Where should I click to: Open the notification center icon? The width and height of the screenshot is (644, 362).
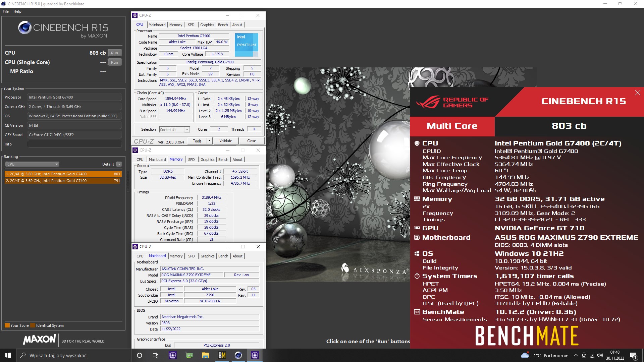click(633, 356)
